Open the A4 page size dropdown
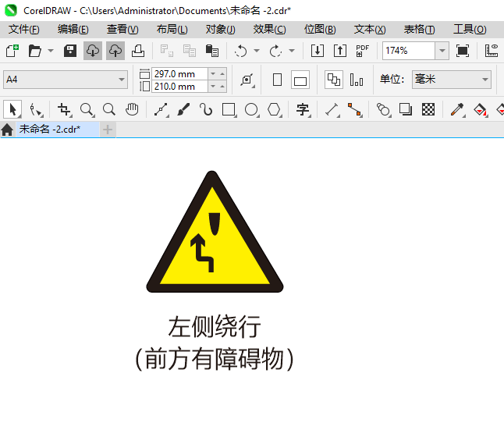The image size is (504, 430). pos(66,80)
